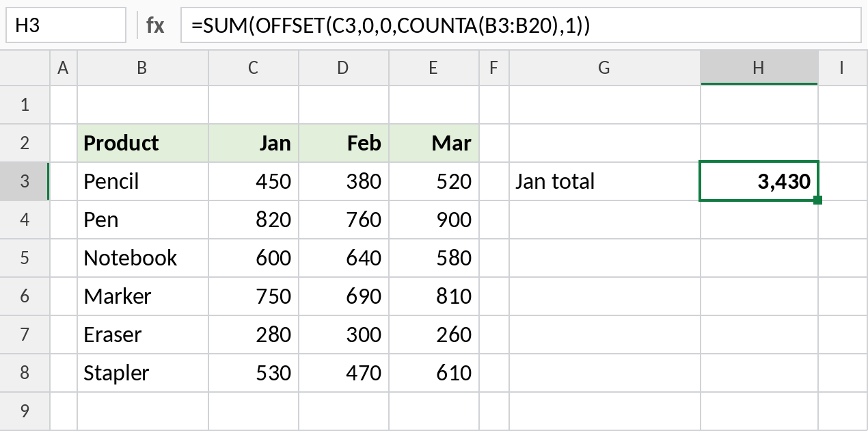
Task: Select the Pencil cell
Action: coord(143,181)
